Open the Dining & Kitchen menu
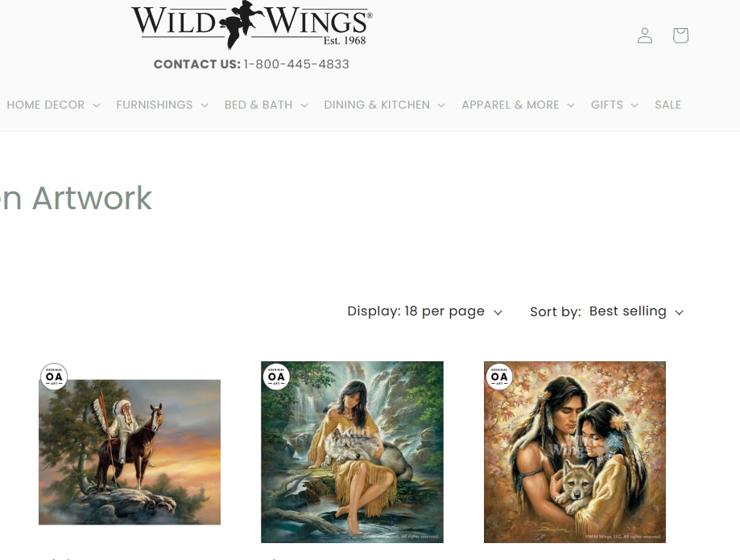This screenshot has width=740, height=560. click(x=384, y=105)
